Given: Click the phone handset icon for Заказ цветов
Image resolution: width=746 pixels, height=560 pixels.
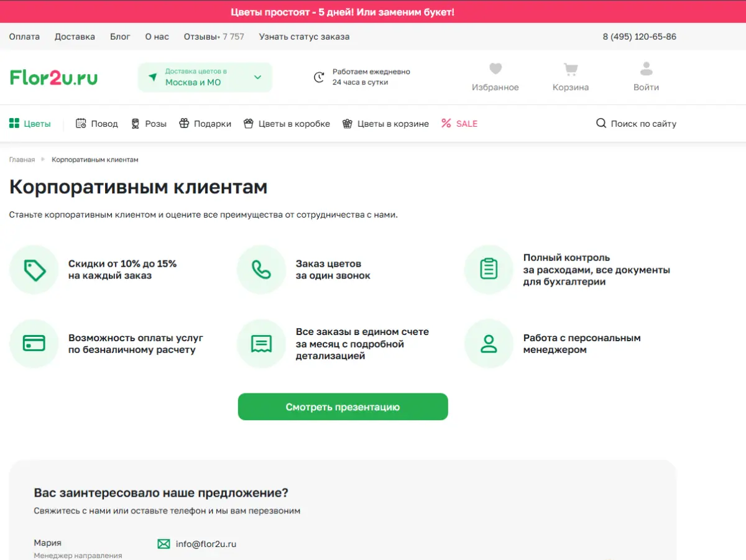Looking at the screenshot, I should pos(261,270).
